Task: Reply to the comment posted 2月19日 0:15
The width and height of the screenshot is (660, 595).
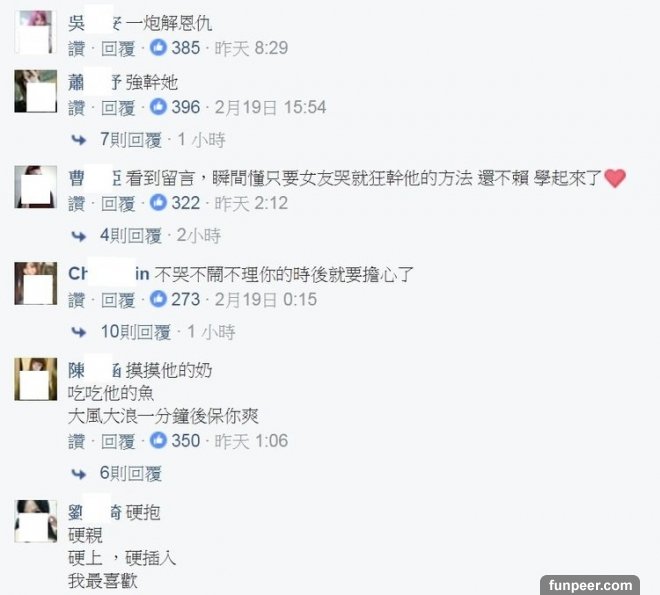Action: pyautogui.click(x=118, y=300)
